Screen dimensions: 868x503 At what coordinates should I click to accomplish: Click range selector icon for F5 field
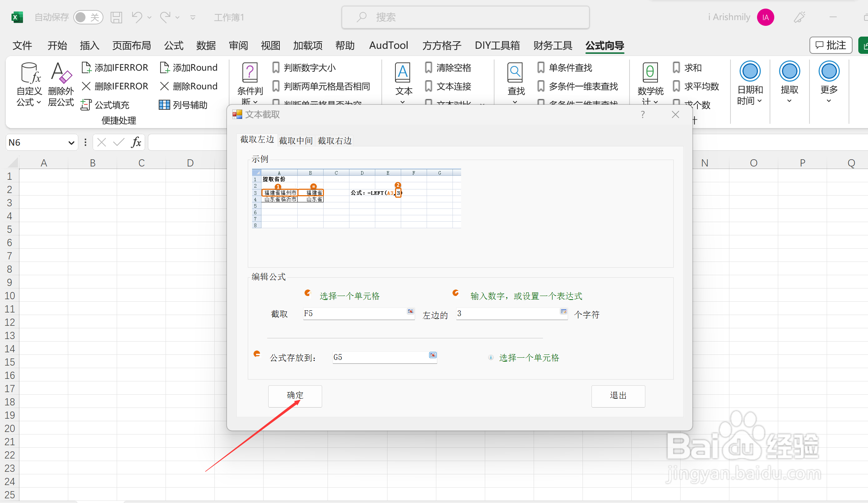point(410,311)
